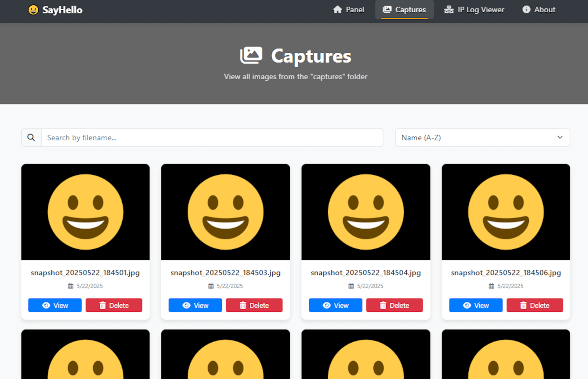Image resolution: width=588 pixels, height=379 pixels.
Task: Open thumbnail of snapshot_20250522_184506.jpg
Action: coord(506,212)
